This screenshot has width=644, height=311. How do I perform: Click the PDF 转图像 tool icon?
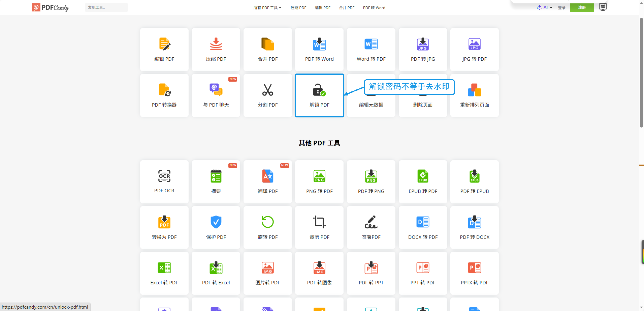click(x=319, y=268)
